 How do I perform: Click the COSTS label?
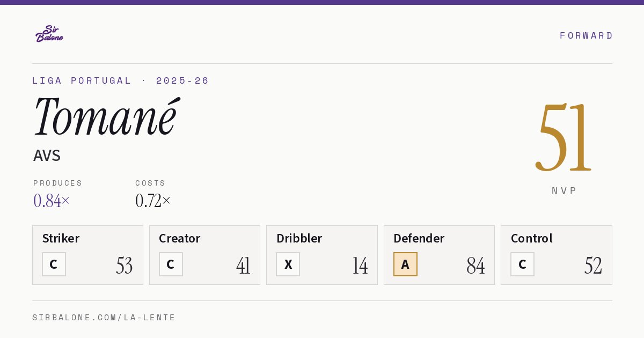pos(151,183)
